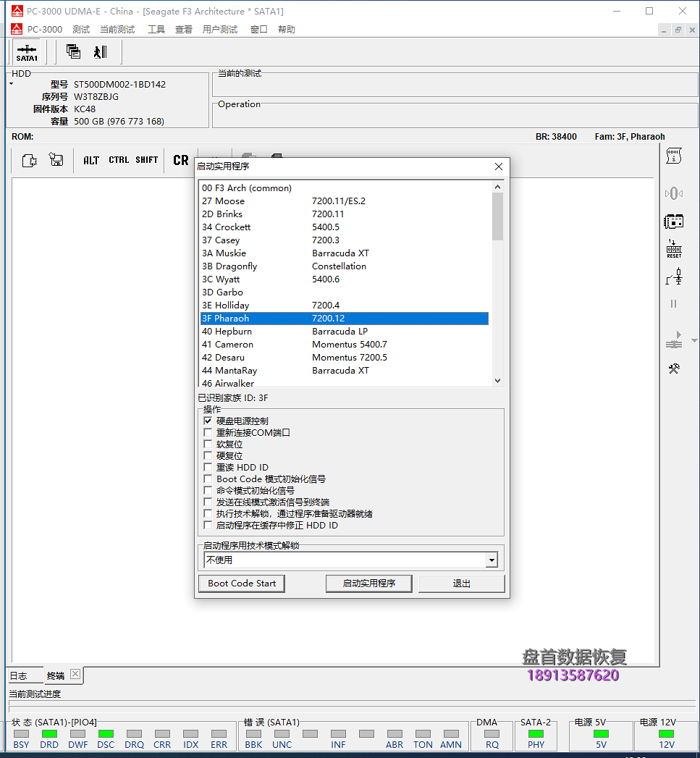The height and width of the screenshot is (758, 700).
Task: Click the PC-3000 logo in menu bar
Action: pos(17,29)
